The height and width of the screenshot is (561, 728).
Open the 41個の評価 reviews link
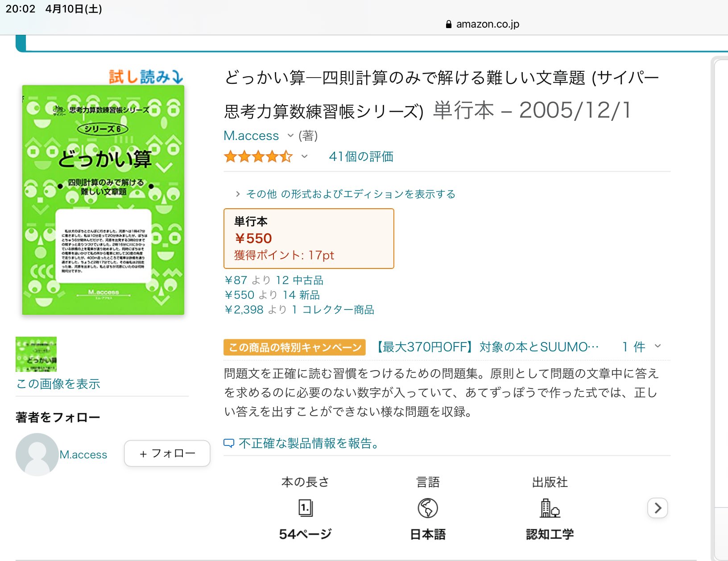pos(361,157)
